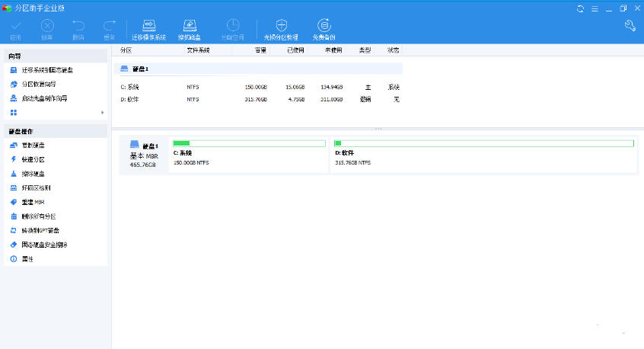
Task: Click the D: 软件 usage bar in disk map
Action: click(484, 143)
